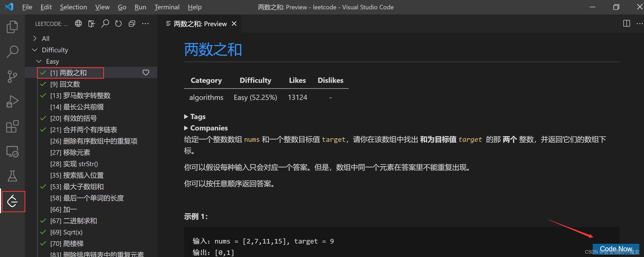Open the Search view in the activity bar

(x=12, y=51)
